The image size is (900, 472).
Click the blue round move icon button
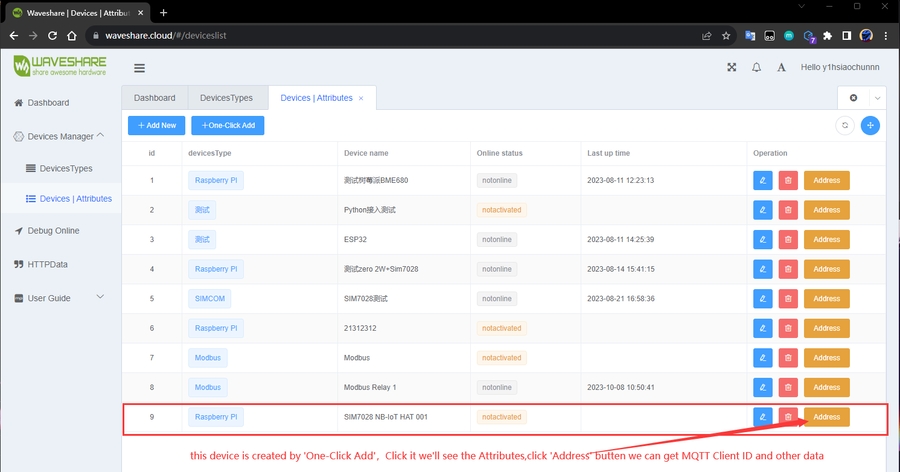click(x=870, y=125)
